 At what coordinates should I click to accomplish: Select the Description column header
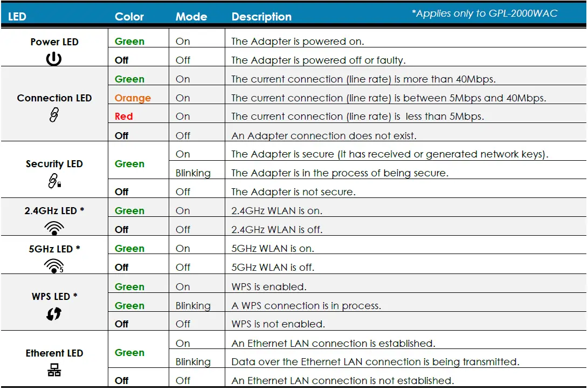pyautogui.click(x=261, y=17)
